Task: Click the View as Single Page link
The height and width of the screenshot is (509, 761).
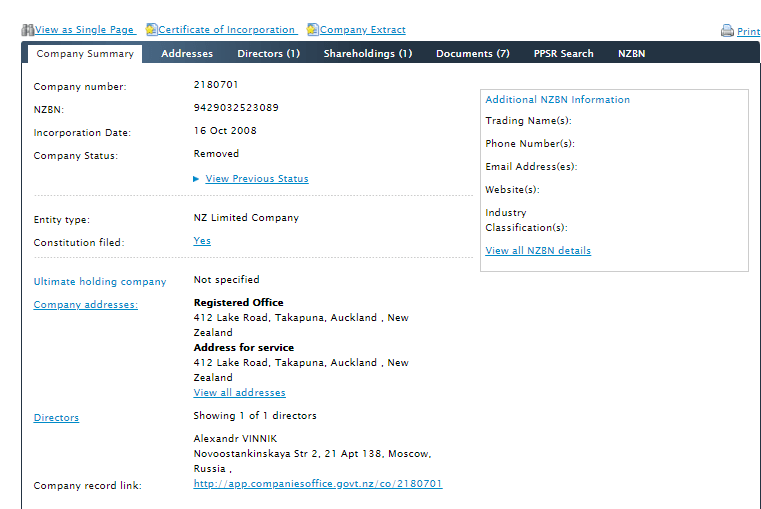Action: [85, 30]
